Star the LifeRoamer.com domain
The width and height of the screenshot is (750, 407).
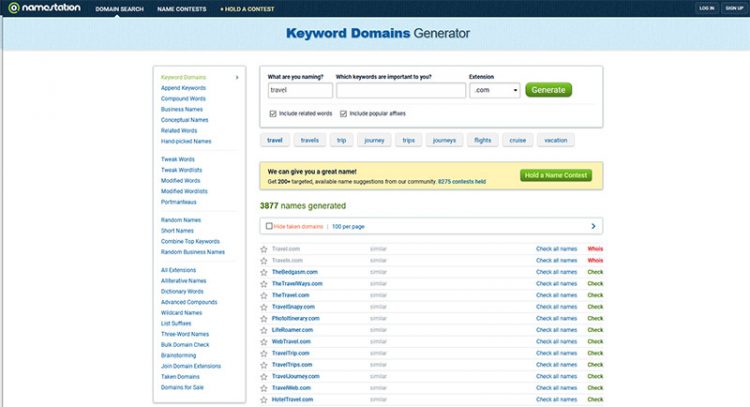pyautogui.click(x=264, y=330)
